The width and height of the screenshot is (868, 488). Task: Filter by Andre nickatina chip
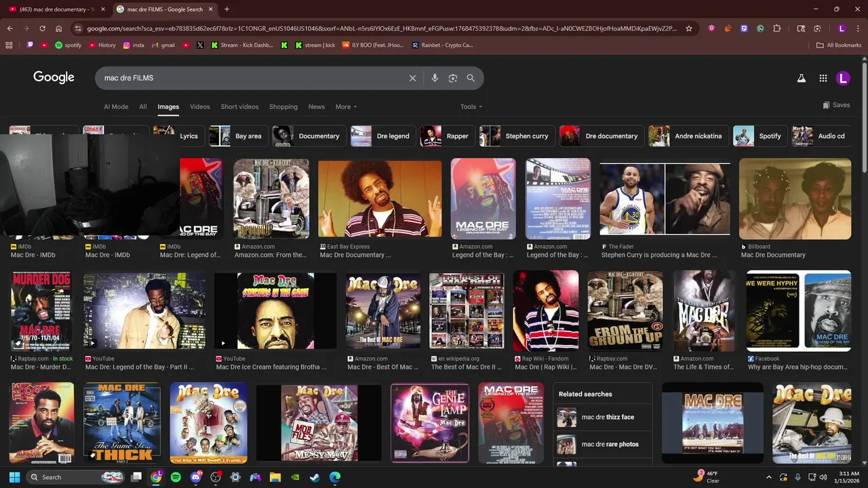tap(688, 136)
